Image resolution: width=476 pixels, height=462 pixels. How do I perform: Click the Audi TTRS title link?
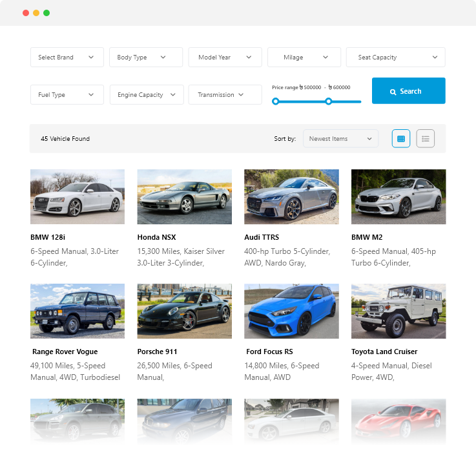coord(262,237)
